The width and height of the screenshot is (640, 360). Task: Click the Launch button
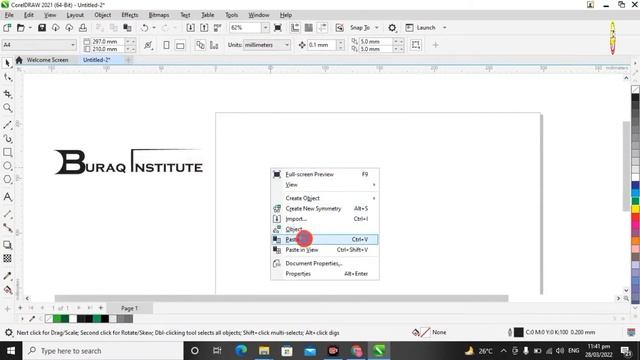[421, 28]
